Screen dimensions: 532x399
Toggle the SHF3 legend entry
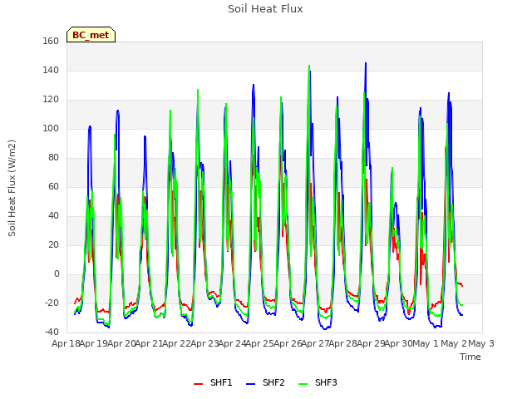click(318, 382)
